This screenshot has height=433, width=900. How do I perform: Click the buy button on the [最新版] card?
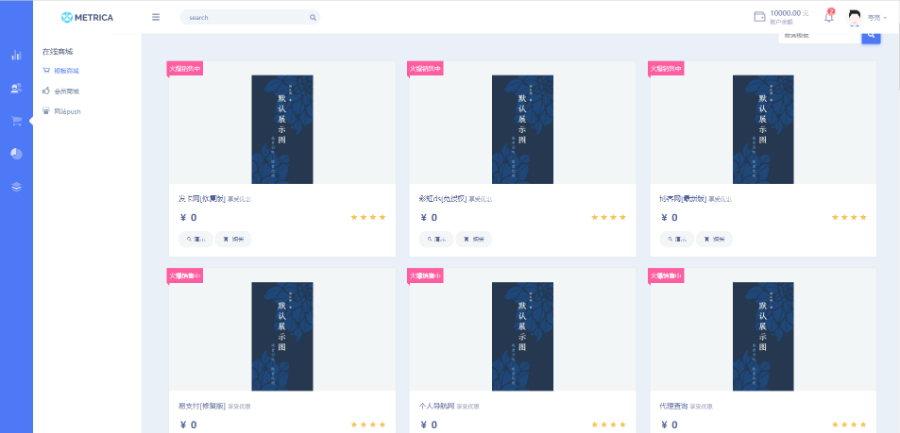714,239
